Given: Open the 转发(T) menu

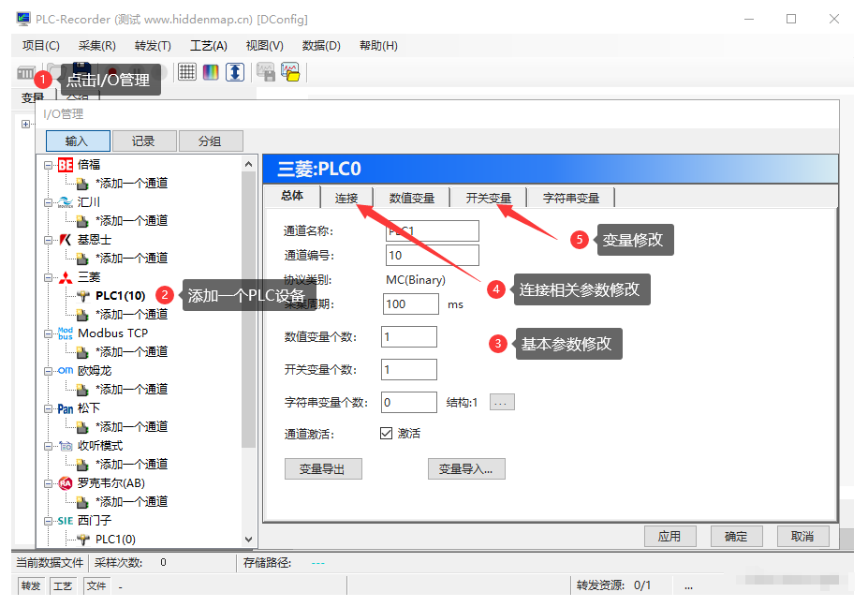Looking at the screenshot, I should click(x=153, y=45).
